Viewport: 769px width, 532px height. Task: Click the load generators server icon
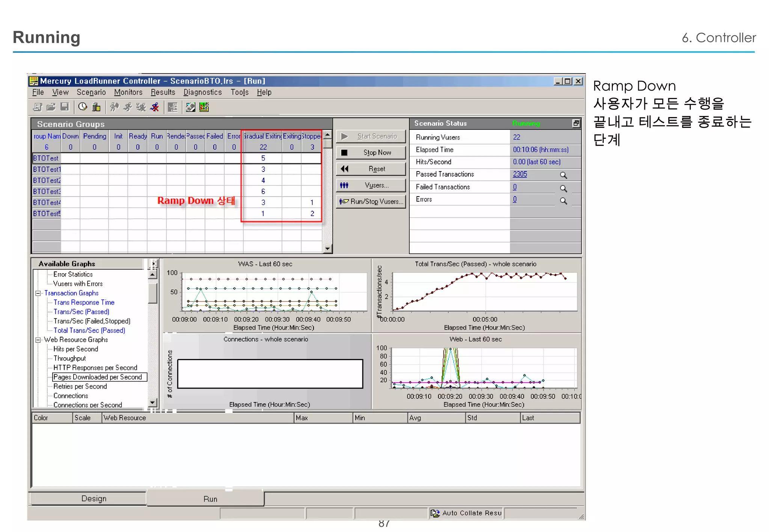[x=97, y=107]
